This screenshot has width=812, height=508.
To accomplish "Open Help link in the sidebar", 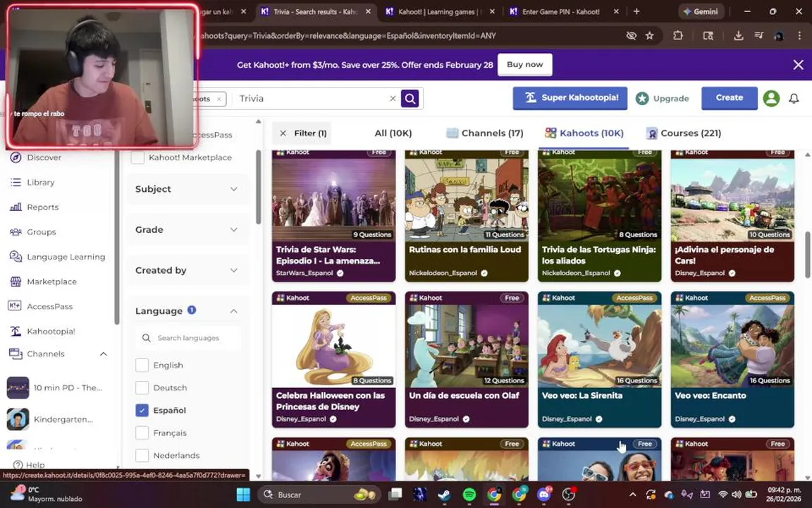I will pyautogui.click(x=29, y=465).
